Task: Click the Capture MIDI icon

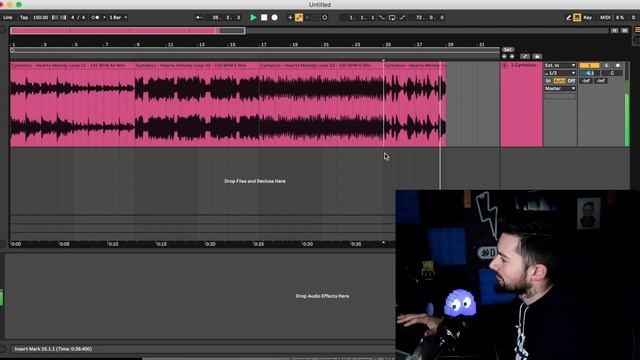Action: 316,18
